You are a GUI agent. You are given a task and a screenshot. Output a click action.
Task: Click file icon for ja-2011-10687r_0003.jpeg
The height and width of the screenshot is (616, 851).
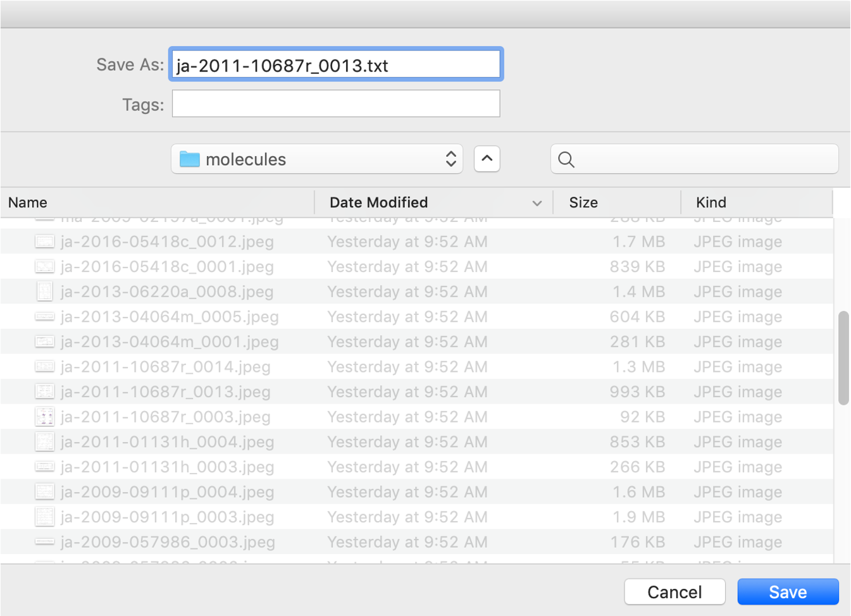44,417
